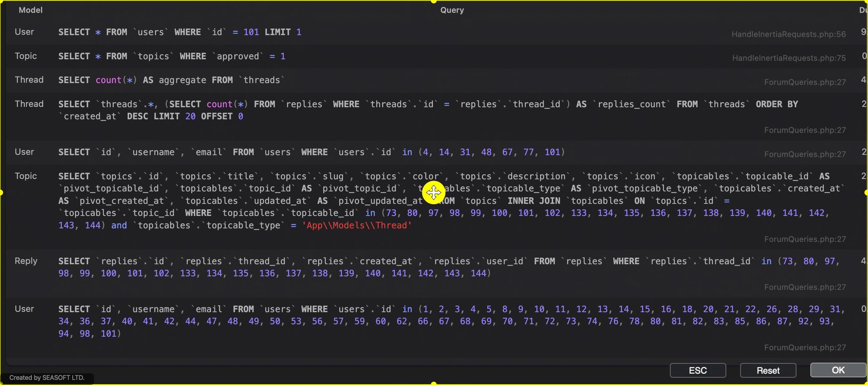This screenshot has height=385, width=868.
Task: Select the User model cell in the last row
Action: (x=24, y=309)
